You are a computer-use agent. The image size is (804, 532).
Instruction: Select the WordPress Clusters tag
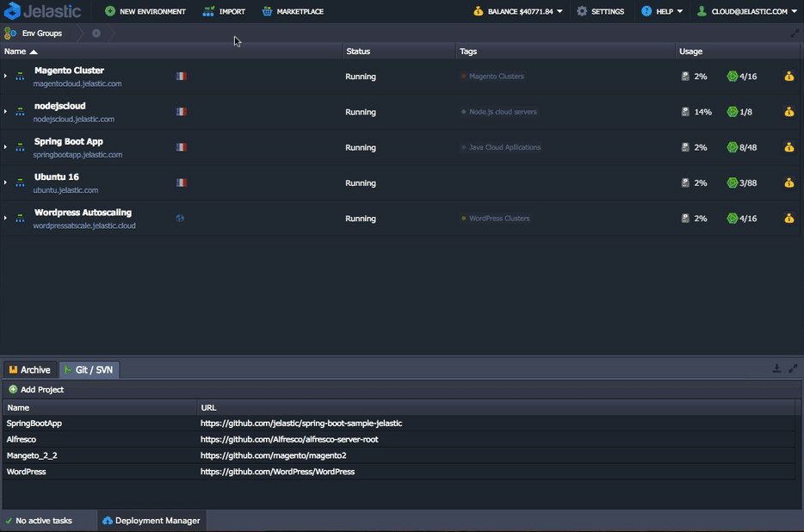pos(495,218)
